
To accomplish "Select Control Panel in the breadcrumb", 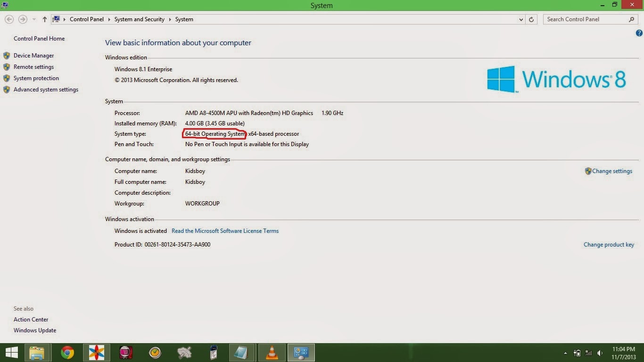I will 87,19.
